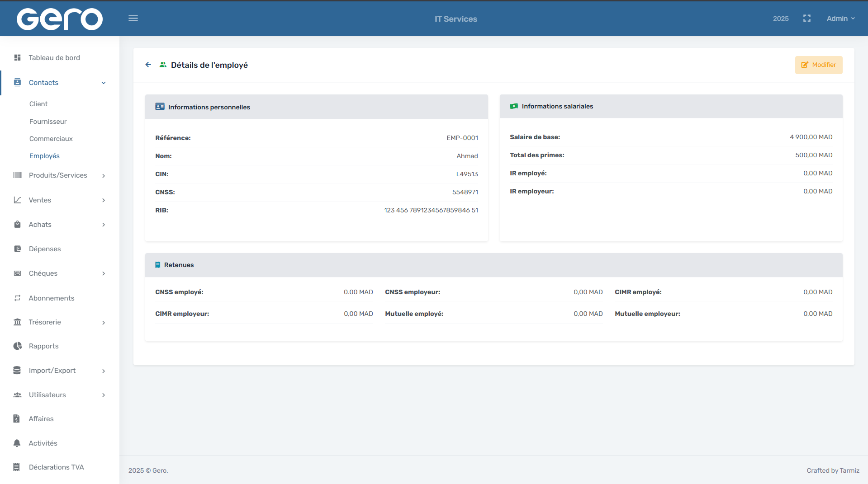Click the Dépenses wallet icon
Image resolution: width=868 pixels, height=484 pixels.
pos(17,249)
